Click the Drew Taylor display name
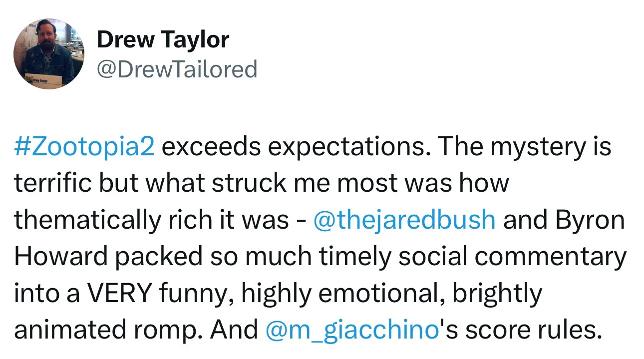 tap(163, 39)
